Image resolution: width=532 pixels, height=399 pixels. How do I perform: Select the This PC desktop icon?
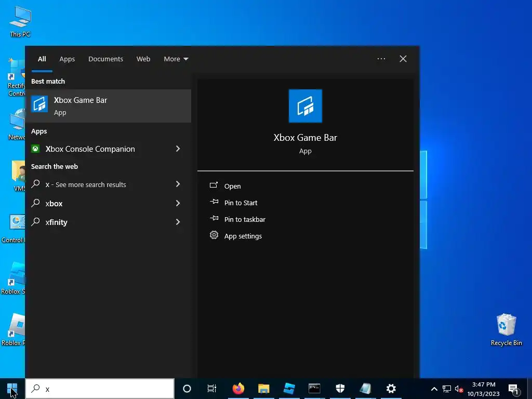[20, 21]
